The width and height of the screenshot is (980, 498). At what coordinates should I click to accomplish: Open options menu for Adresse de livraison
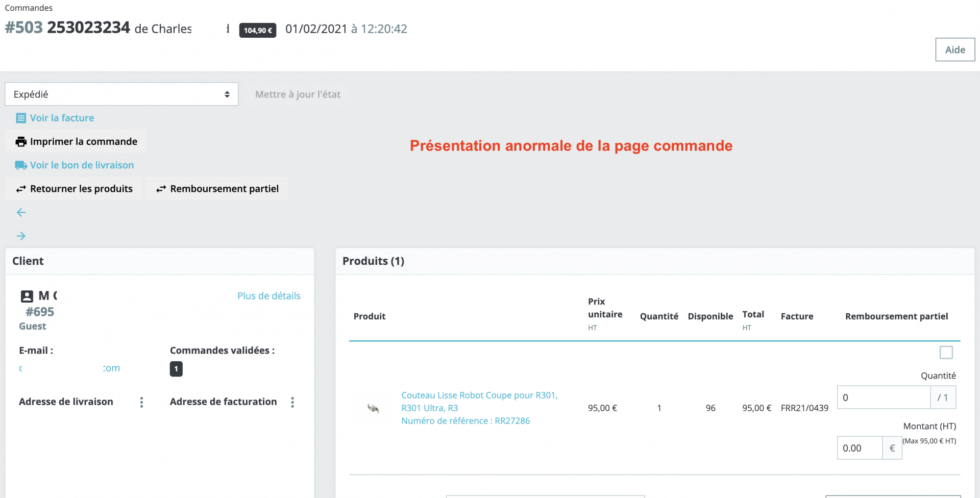tap(141, 402)
